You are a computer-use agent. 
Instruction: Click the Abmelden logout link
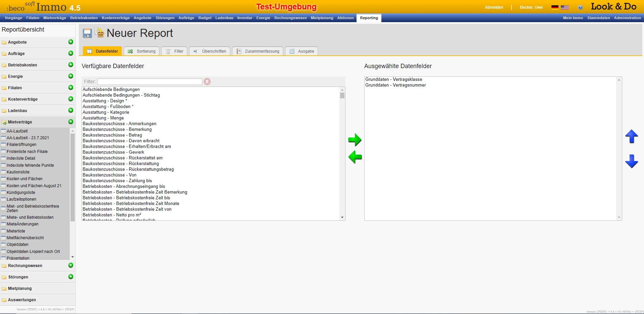494,7
